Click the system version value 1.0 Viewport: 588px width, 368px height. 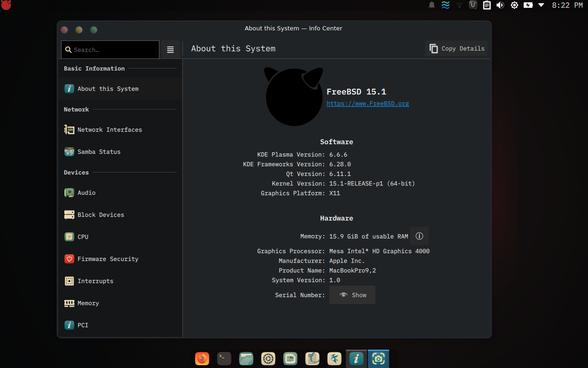pyautogui.click(x=334, y=280)
